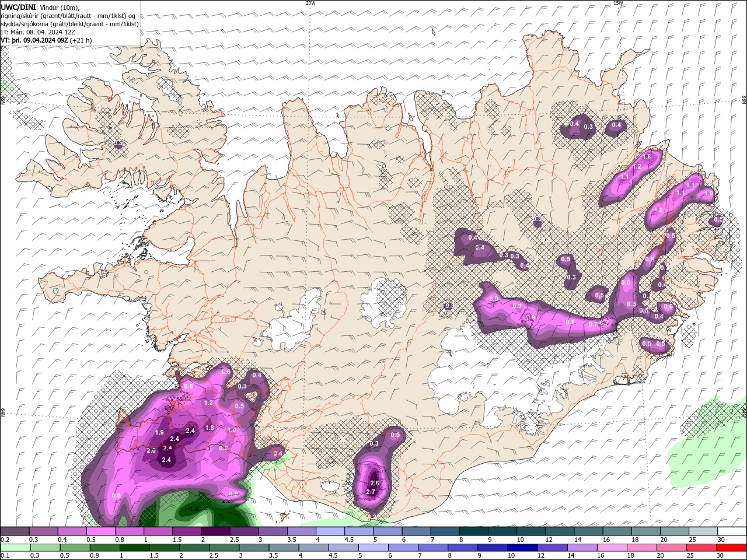
Task: Click the '0.1' label under the rain legend
Action: click(5, 556)
